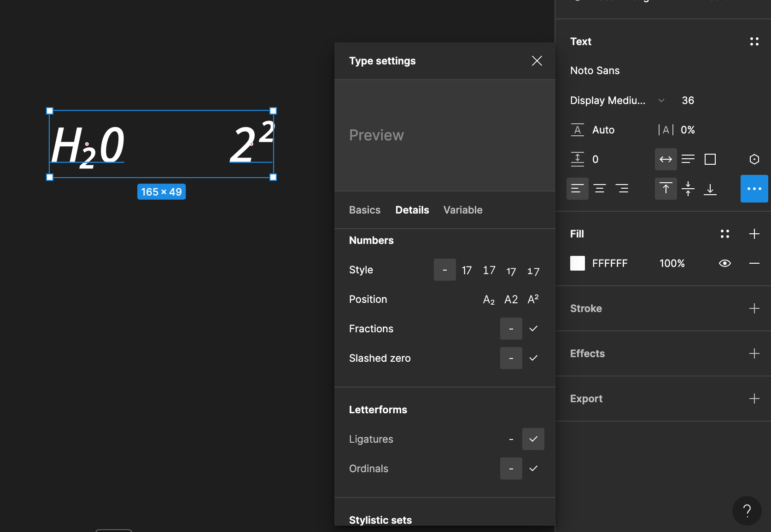
Task: Switch to the Variable tab
Action: point(462,210)
